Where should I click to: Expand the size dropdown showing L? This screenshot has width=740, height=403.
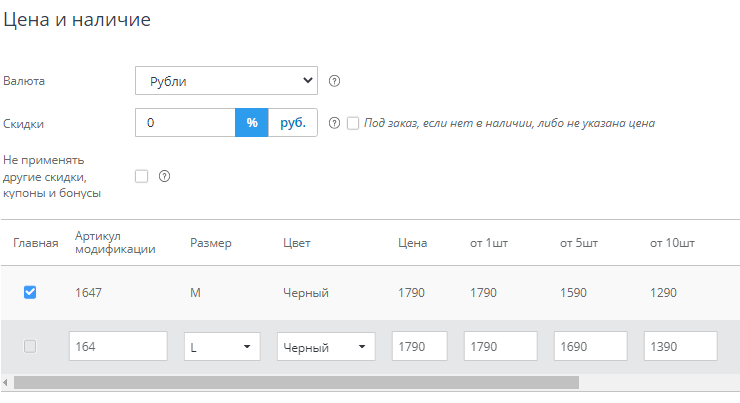[x=222, y=347]
